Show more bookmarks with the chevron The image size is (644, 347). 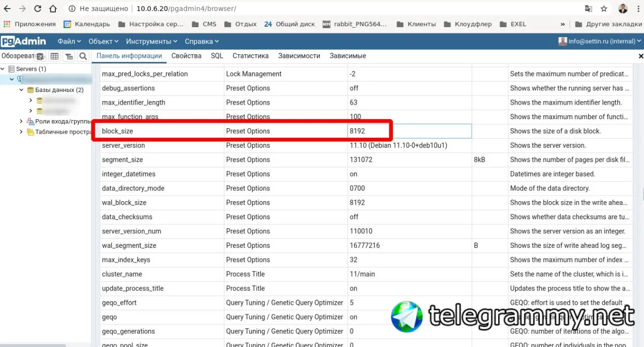click(562, 24)
